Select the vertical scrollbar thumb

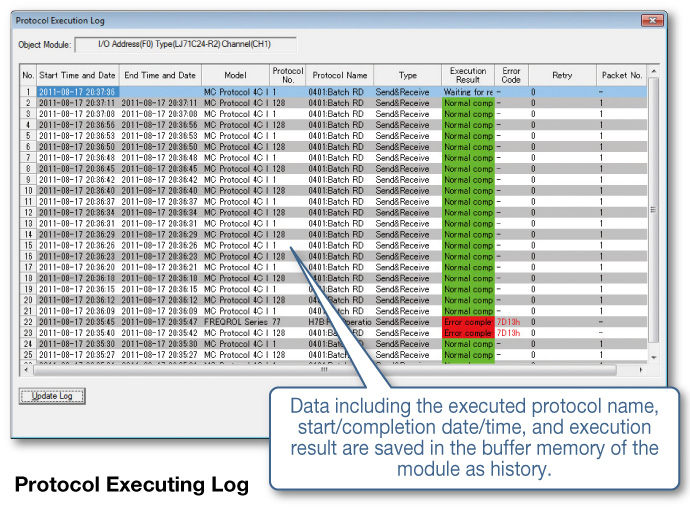tap(653, 210)
